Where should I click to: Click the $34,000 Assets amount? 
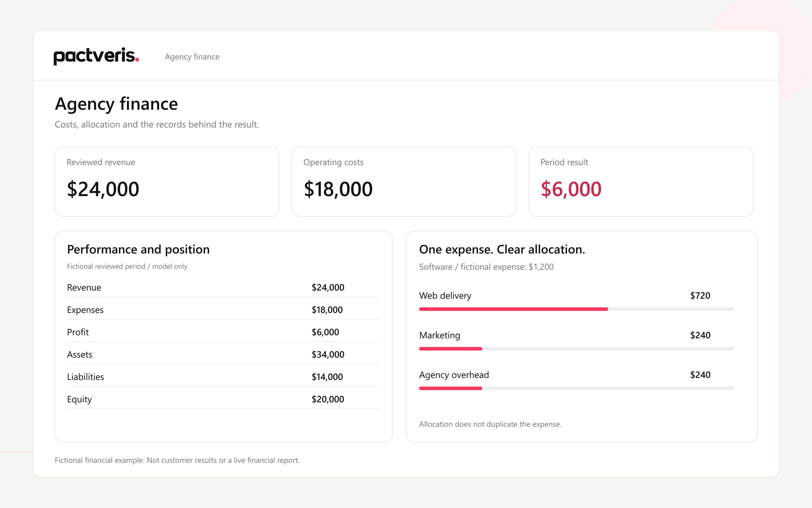[328, 355]
